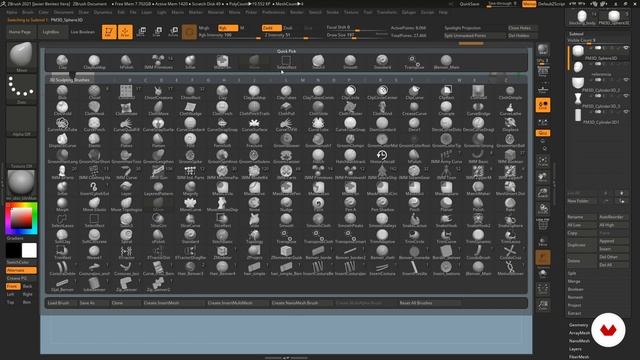Toggle Mrgb paint mode

click(204, 28)
